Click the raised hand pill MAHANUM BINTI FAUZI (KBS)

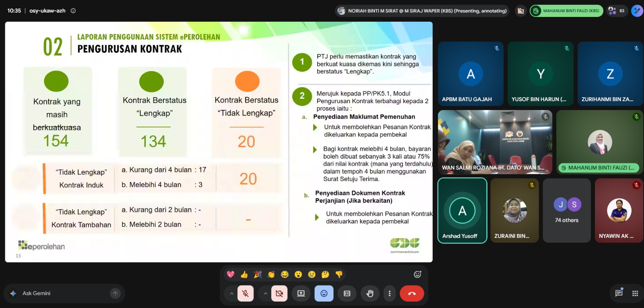click(x=566, y=11)
